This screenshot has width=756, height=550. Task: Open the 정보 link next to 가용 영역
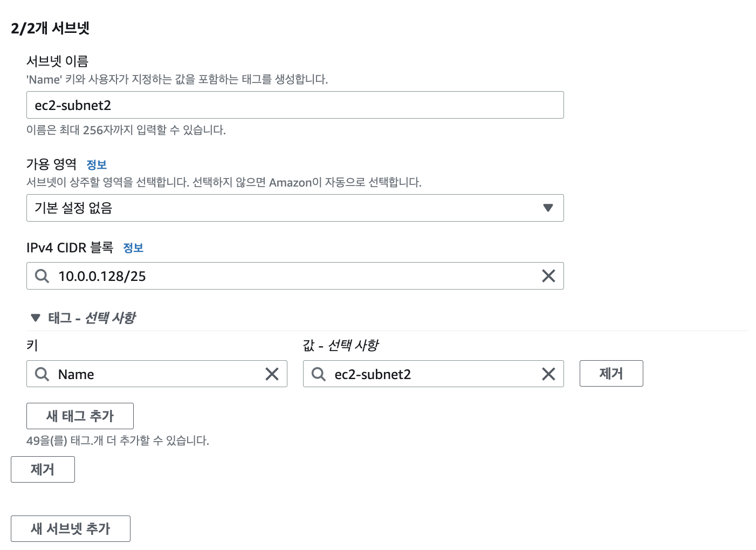(x=97, y=164)
